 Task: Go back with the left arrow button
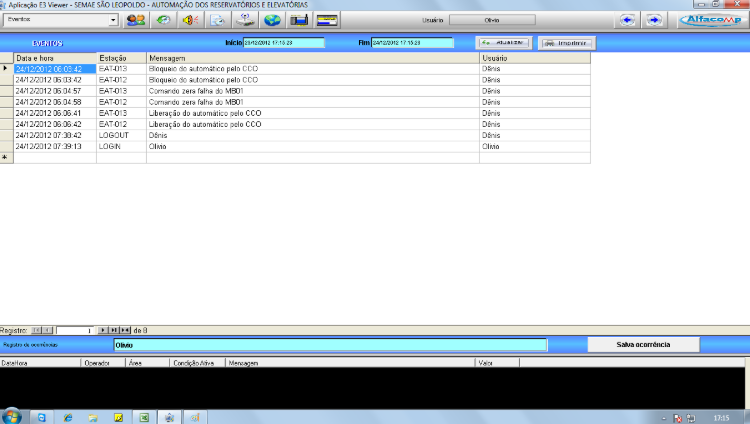coord(628,20)
